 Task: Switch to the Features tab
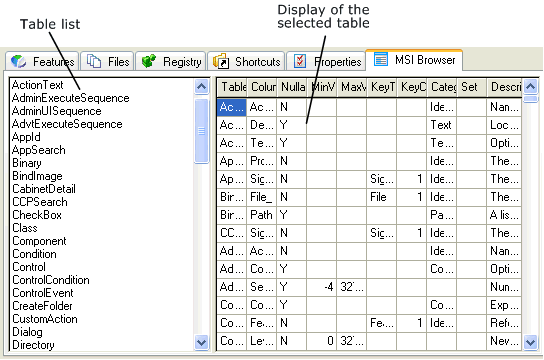coord(42,61)
